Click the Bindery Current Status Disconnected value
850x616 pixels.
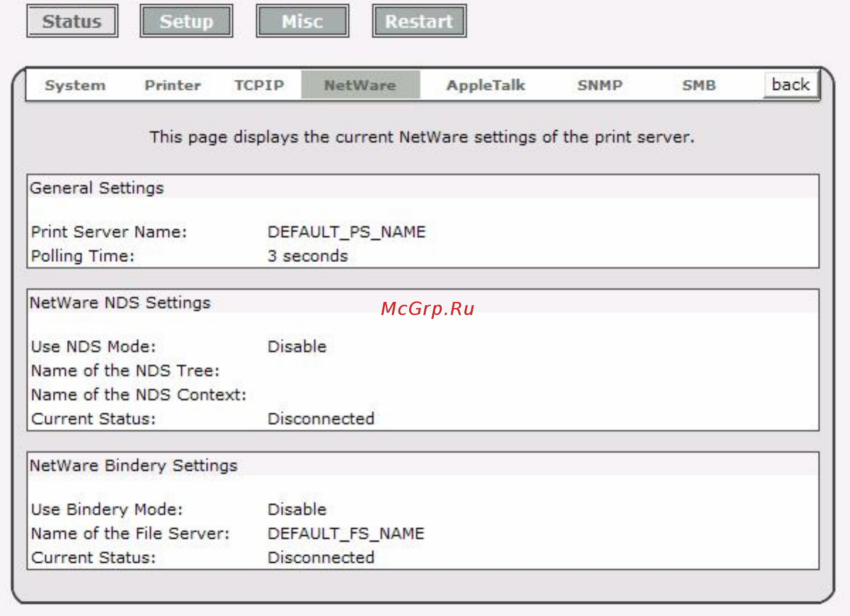point(321,558)
